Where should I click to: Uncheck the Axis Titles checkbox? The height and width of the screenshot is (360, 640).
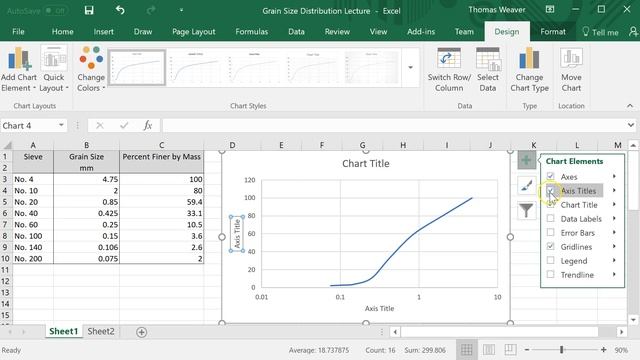tap(550, 190)
